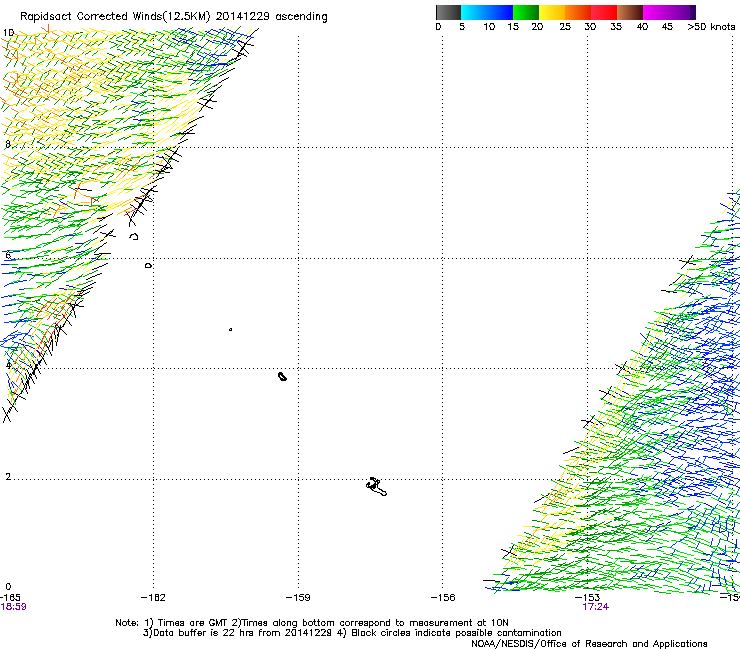Screen dimensions: 740x650
Task: Click the brown 35-40 knots color segment
Action: coord(630,12)
